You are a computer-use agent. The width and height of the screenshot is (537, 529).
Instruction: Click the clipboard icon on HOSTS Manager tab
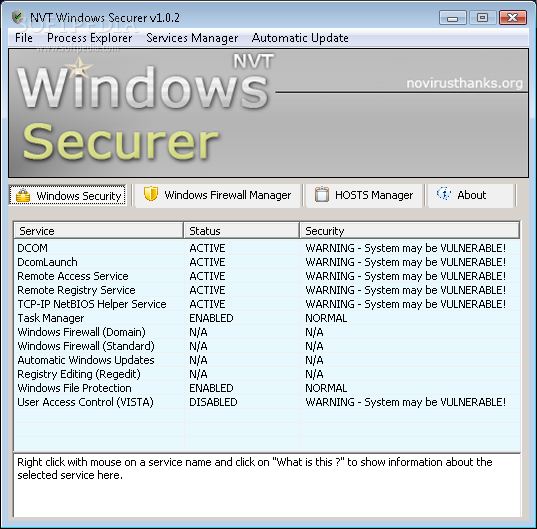tap(322, 194)
